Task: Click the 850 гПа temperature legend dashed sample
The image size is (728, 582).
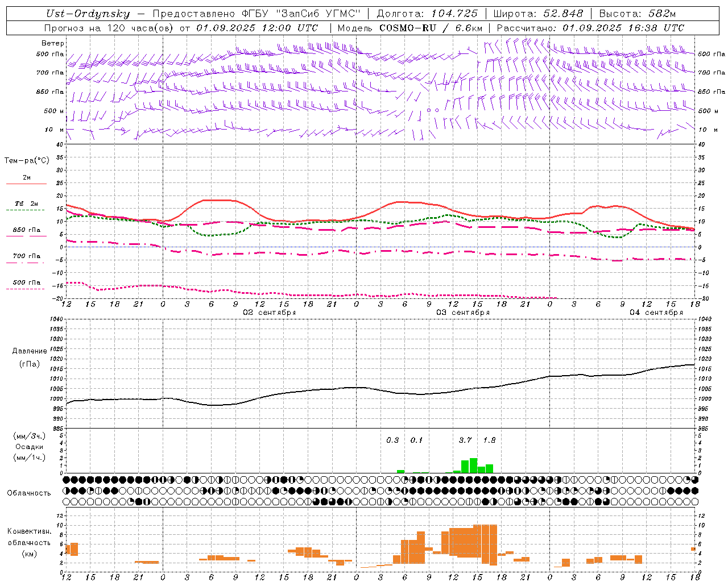Action: tap(26, 236)
